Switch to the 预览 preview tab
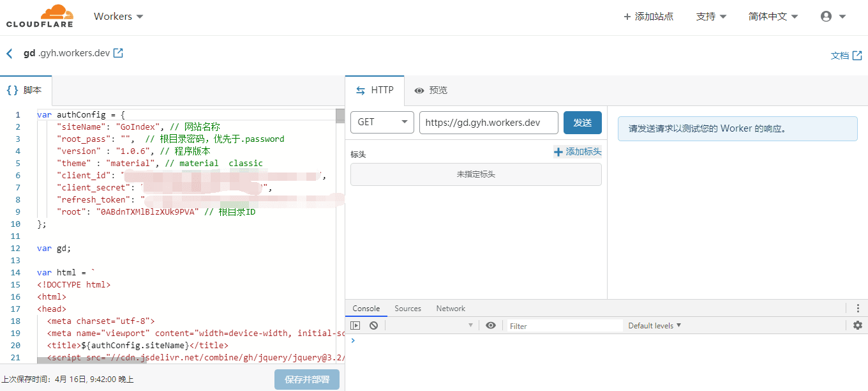868x391 pixels. [431, 90]
